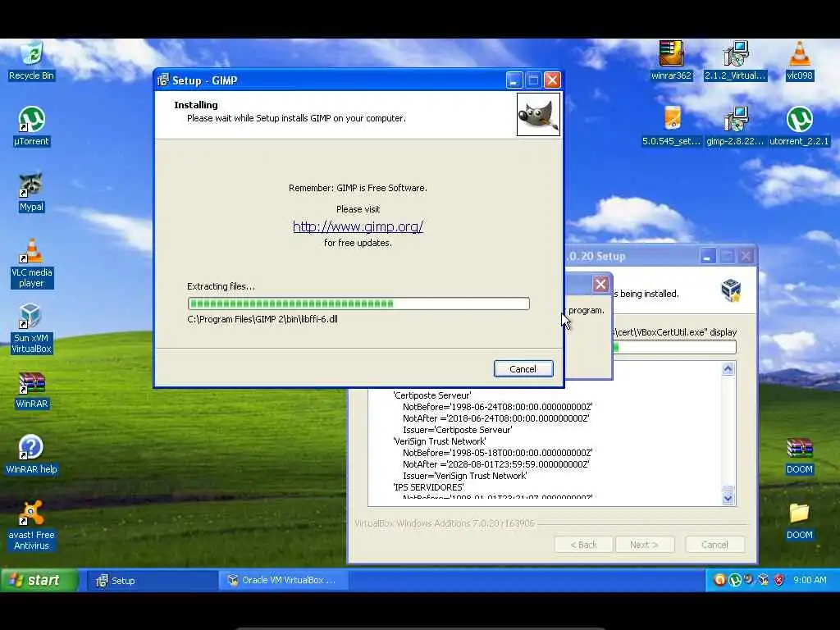Click Back in VirtualBox Additions Setup
The height and width of the screenshot is (630, 840).
pyautogui.click(x=584, y=545)
